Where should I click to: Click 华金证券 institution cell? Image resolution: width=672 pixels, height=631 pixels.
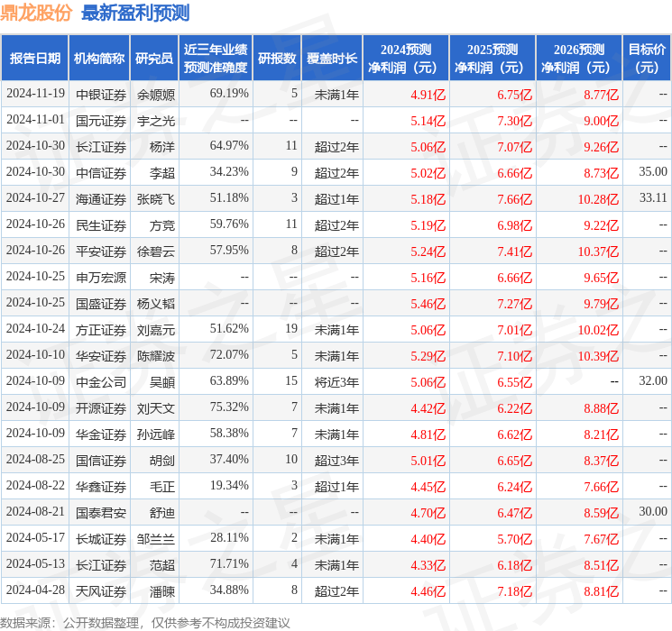coord(101,434)
